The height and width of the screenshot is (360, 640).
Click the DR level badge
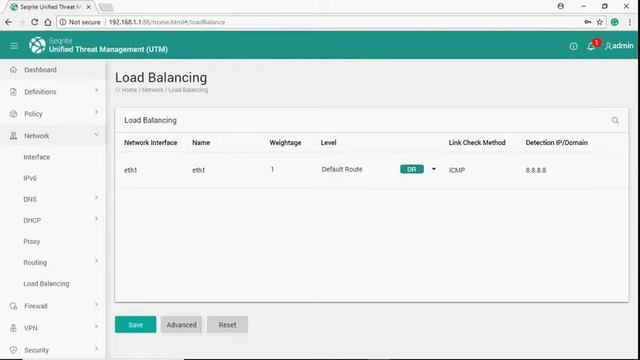point(412,169)
